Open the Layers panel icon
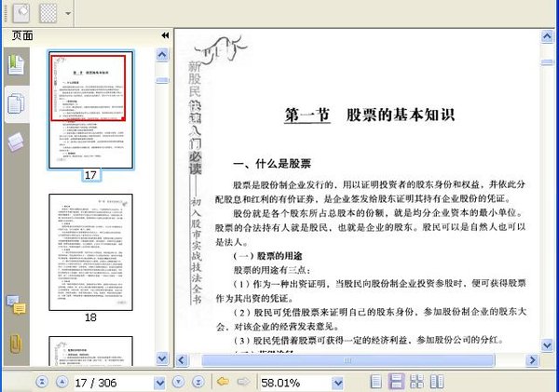This screenshot has height=392, width=559. (x=16, y=142)
